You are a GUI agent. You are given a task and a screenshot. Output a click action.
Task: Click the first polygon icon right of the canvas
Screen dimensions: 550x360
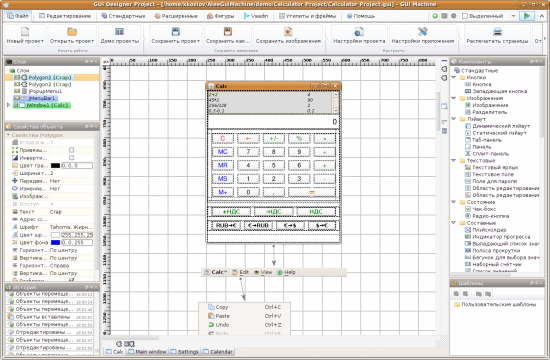coord(444,69)
